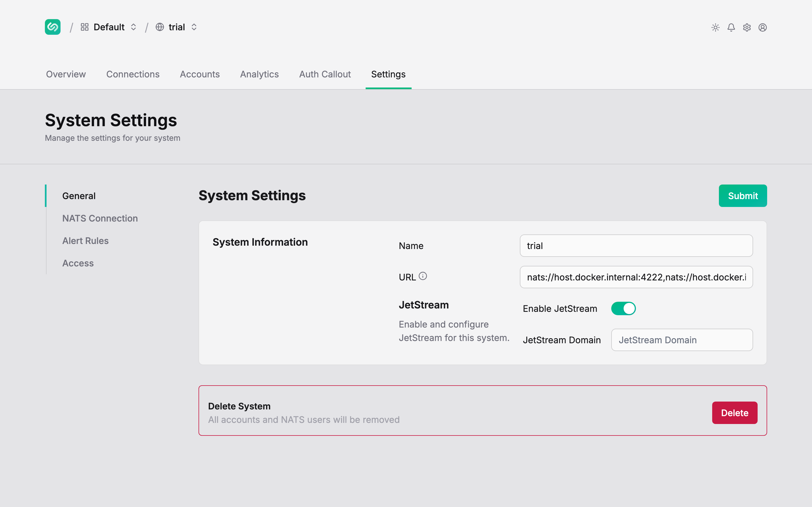Open the gear settings icon

tap(747, 27)
